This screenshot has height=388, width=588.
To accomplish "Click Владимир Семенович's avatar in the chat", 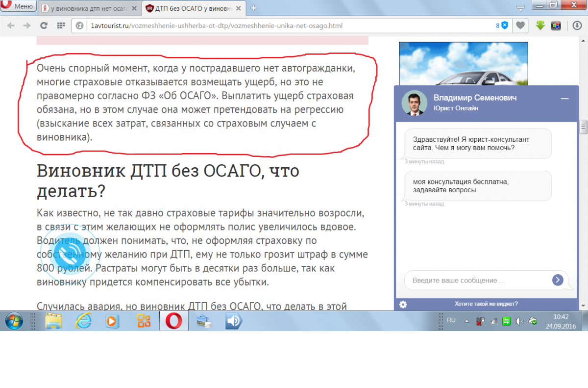I will coord(414,103).
